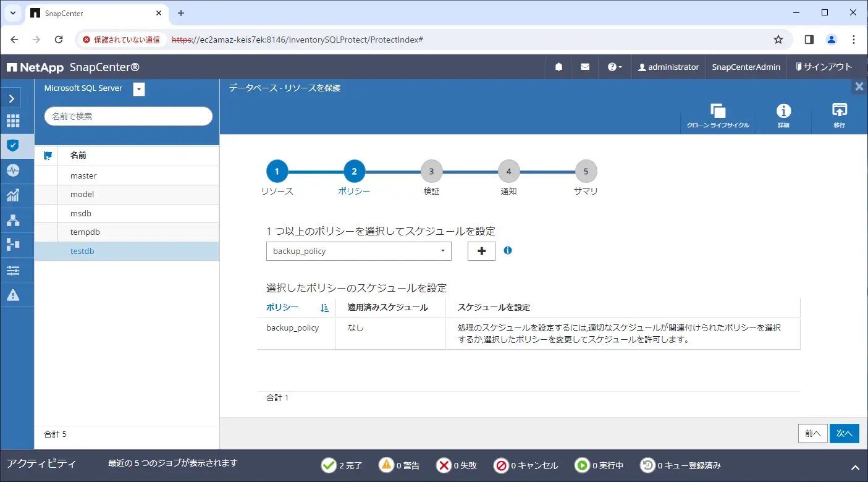Click the blue info icon beside plus
Image resolution: width=868 pixels, height=482 pixels.
click(x=508, y=250)
